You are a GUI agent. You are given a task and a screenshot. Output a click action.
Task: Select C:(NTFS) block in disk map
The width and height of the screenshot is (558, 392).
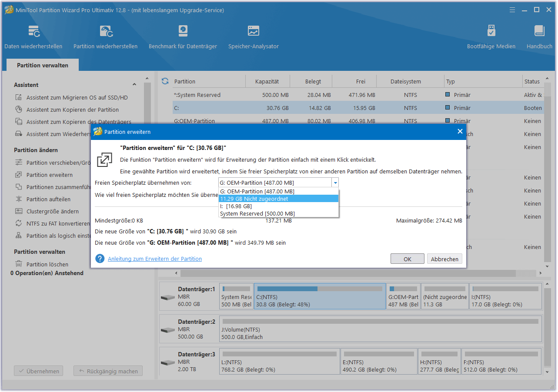click(320, 296)
